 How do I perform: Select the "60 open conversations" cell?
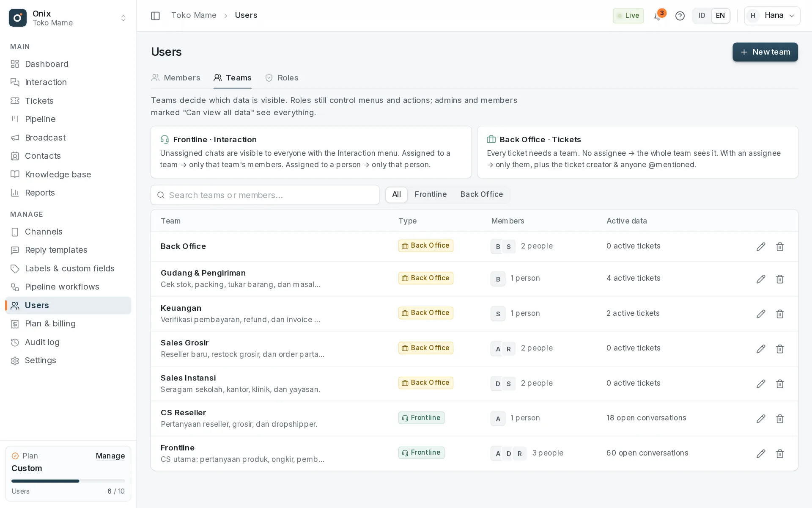click(x=647, y=453)
